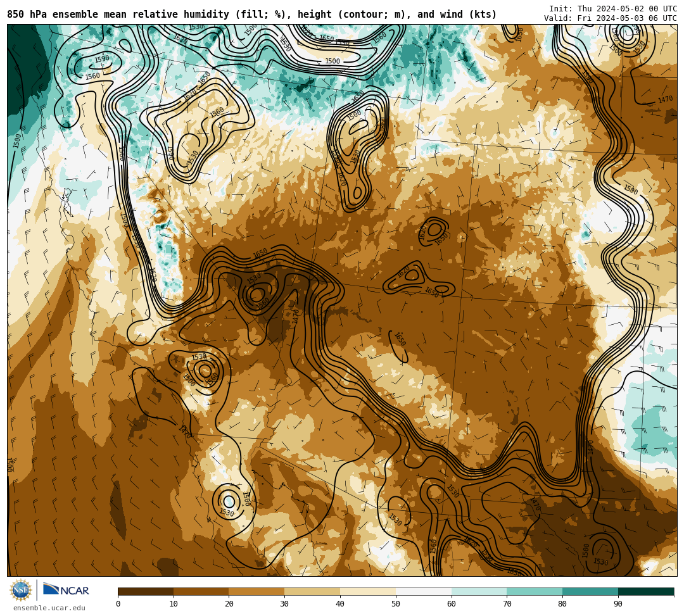Screen dimensions: 684x616
Task: Click the '1470' contour label at the far upper right
Action: point(665,100)
